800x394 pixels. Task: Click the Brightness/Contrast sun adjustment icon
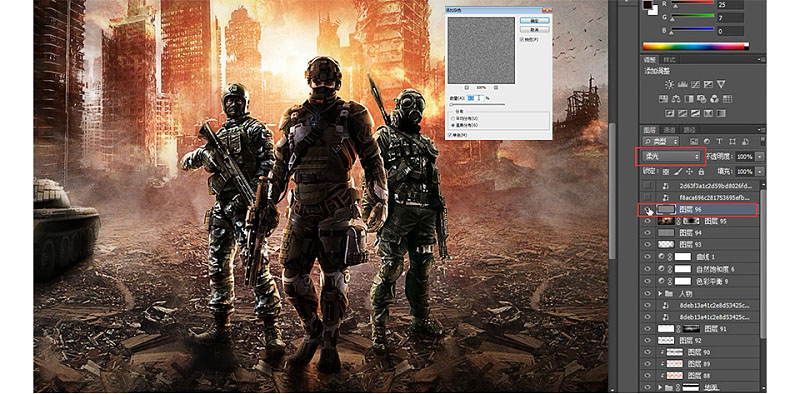point(669,85)
